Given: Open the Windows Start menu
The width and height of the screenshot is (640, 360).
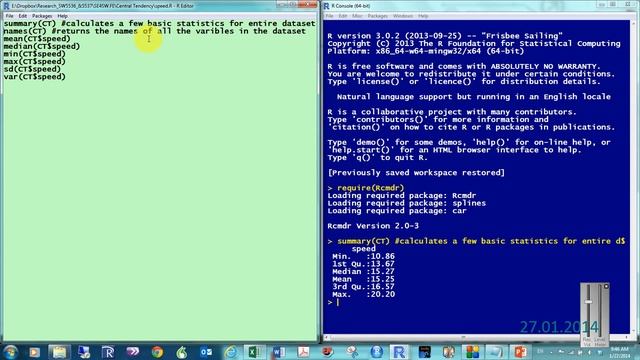Looking at the screenshot, I should click(10, 352).
